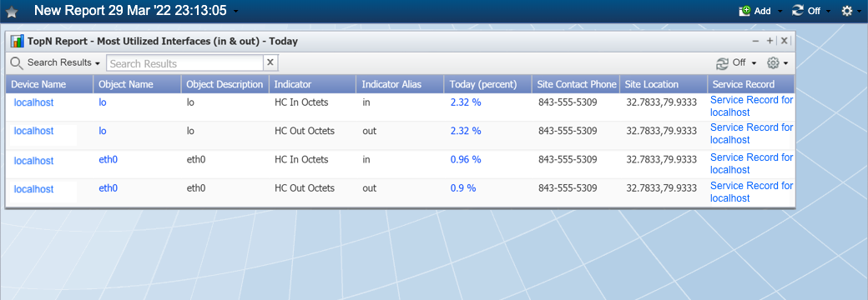Expand the panel refresh Off dropdown
The image size is (868, 300).
point(754,63)
